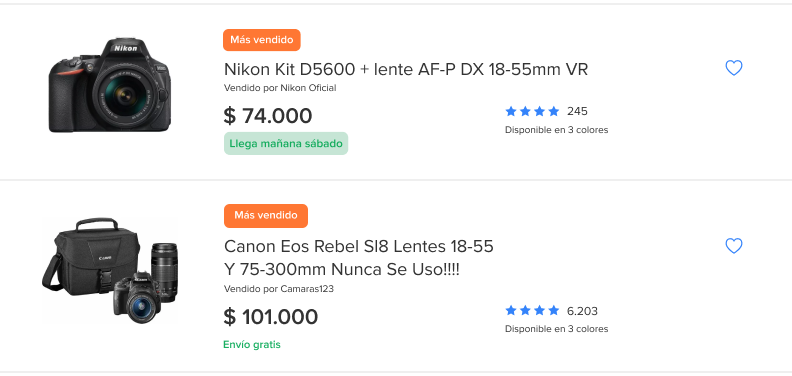The image size is (792, 376).
Task: Click the Nikon 'Más vendido' badge
Action: (x=262, y=40)
